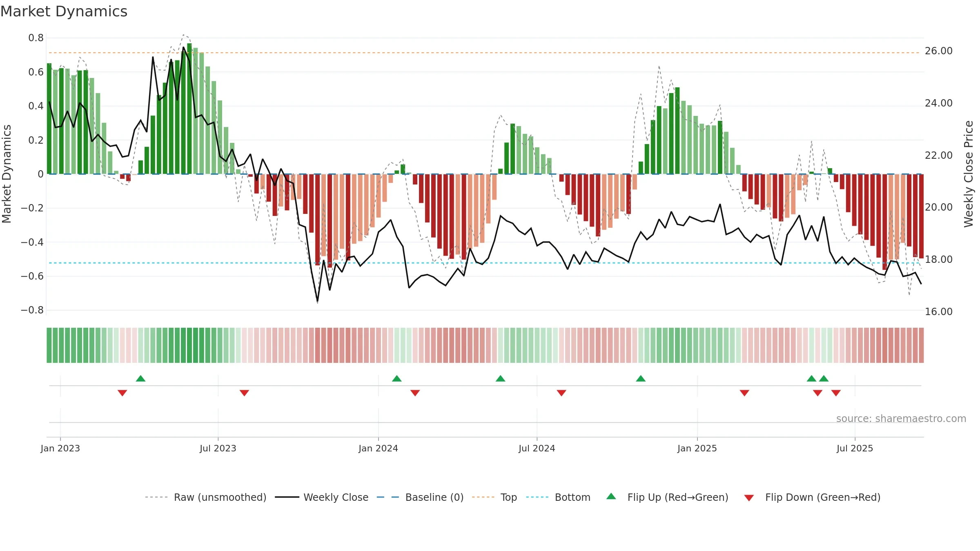The width and height of the screenshot is (980, 551).
Task: Toggle the Flip Down (Green→Red) legend entry
Action: point(812,497)
